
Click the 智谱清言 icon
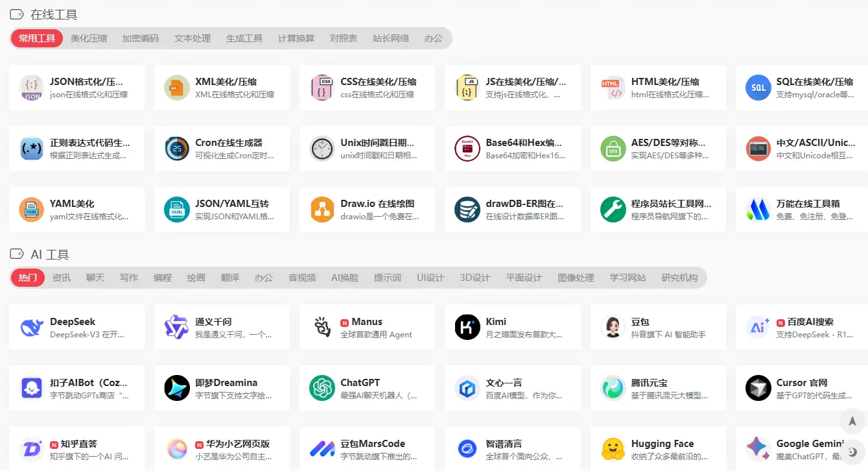click(467, 450)
